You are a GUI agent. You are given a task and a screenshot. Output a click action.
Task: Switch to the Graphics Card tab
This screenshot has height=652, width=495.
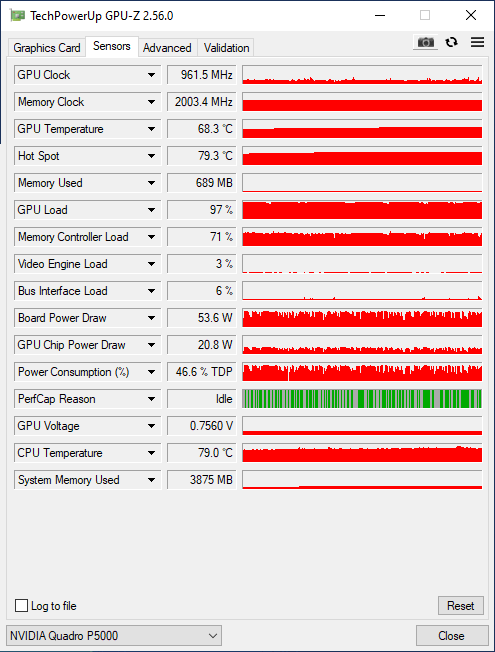(47, 48)
